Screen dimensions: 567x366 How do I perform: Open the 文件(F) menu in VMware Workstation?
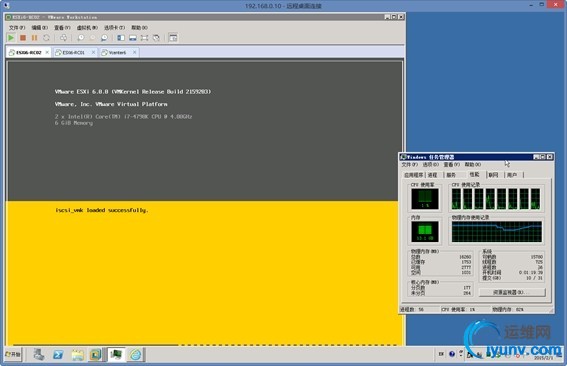(17, 27)
